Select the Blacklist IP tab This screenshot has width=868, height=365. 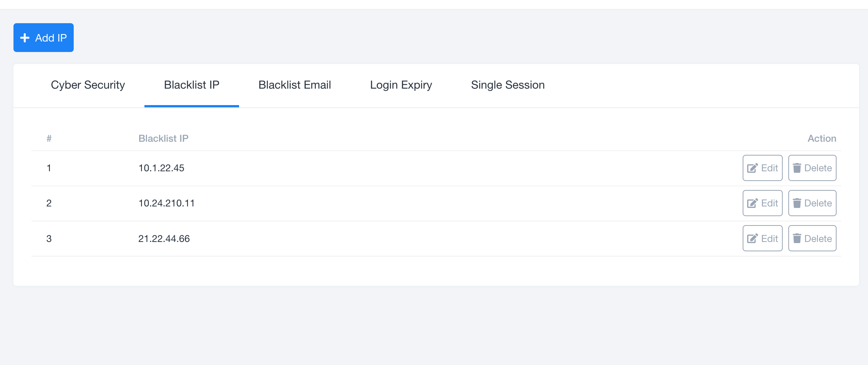point(192,85)
